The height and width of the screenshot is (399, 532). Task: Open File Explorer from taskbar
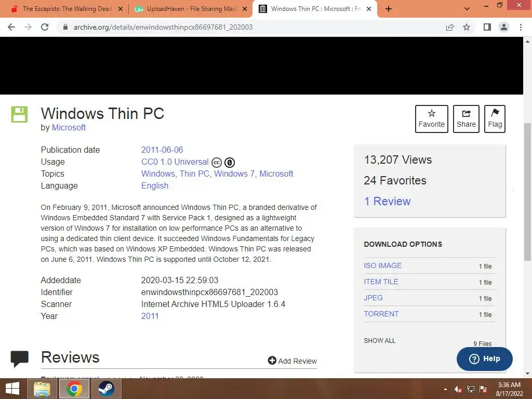pos(42,389)
